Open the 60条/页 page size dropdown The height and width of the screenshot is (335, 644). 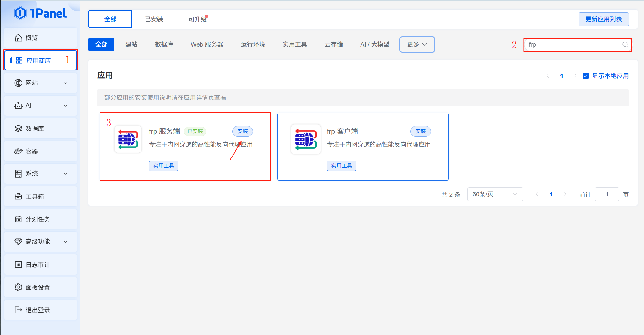pos(495,194)
